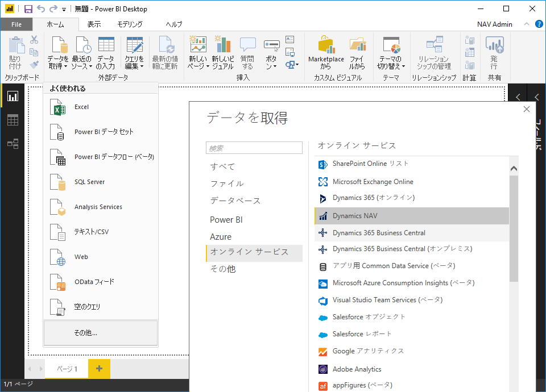Switch to the Data view grid icon

(13, 120)
